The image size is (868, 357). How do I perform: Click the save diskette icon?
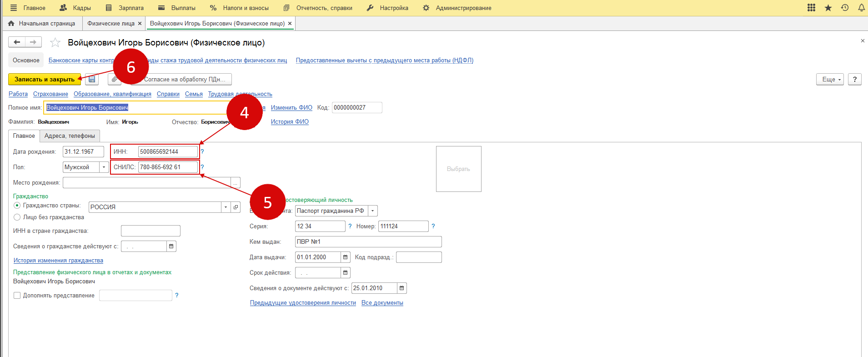[91, 79]
